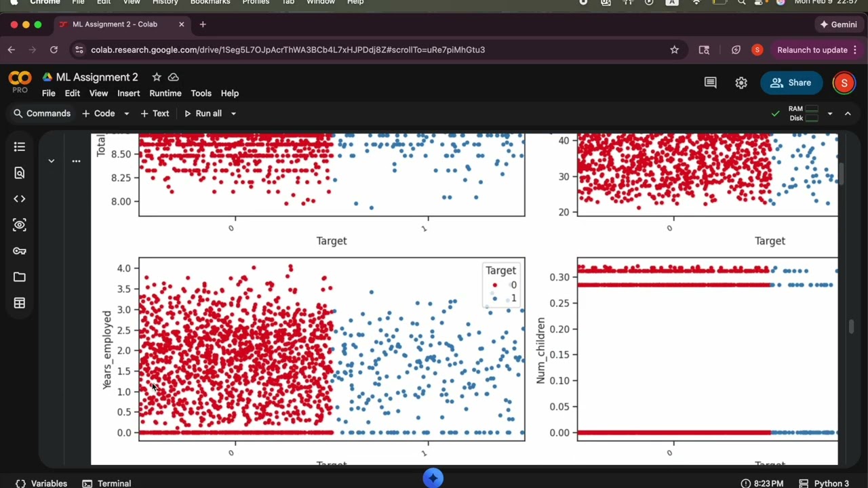Close the ML Assignment 2 browser tab
The image size is (868, 488).
[x=181, y=24]
